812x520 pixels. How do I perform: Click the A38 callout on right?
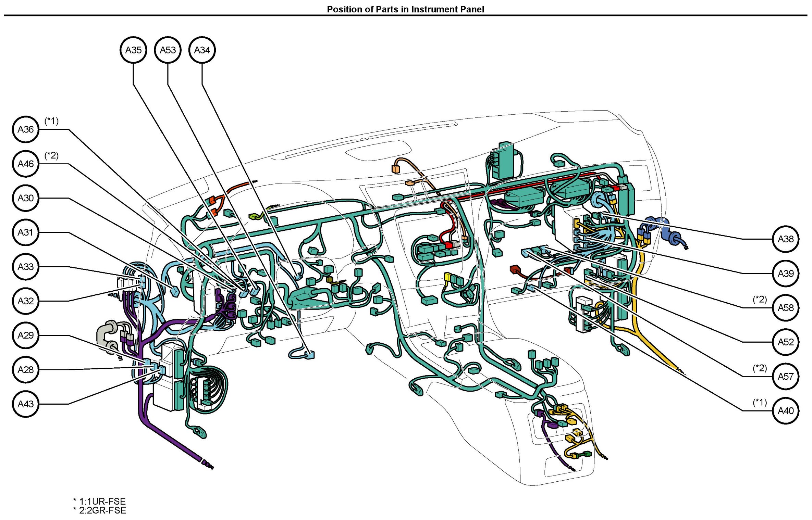pyautogui.click(x=785, y=239)
